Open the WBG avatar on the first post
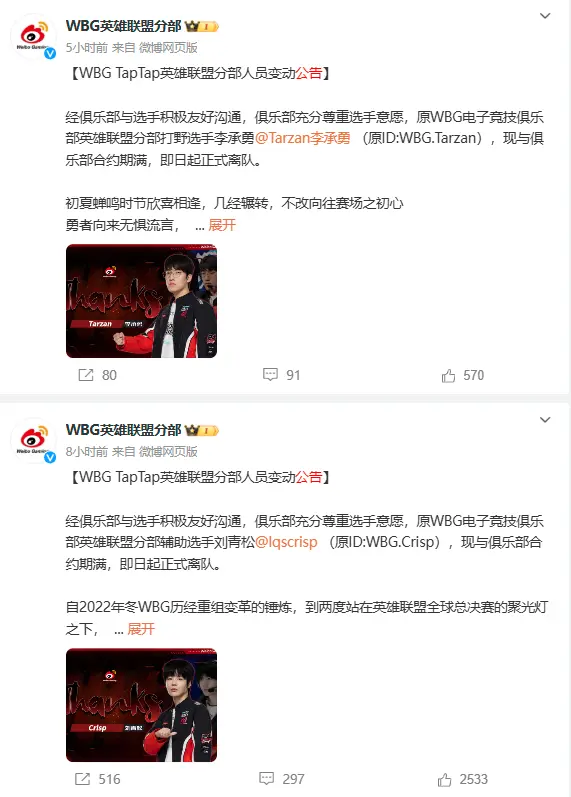The height and width of the screenshot is (797, 571). [34, 36]
